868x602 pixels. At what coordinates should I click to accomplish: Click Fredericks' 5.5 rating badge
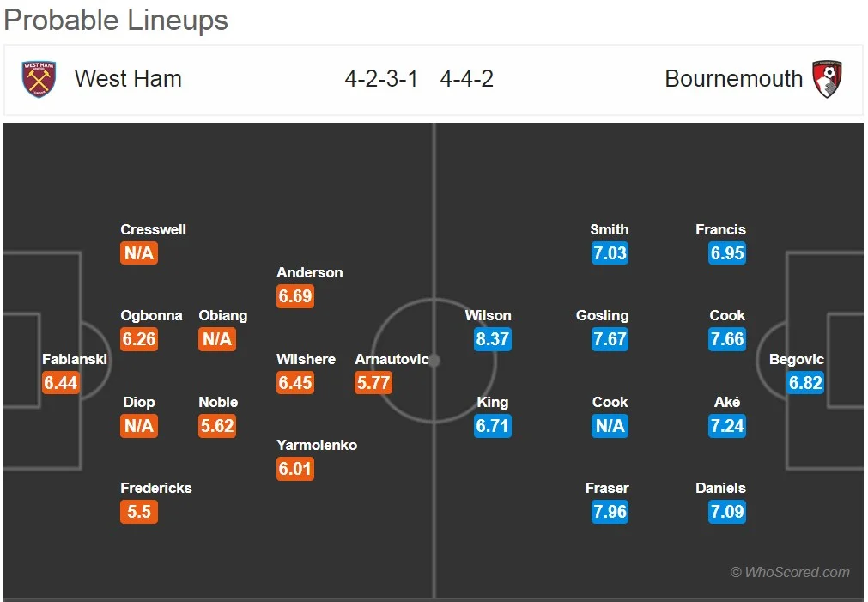point(139,512)
